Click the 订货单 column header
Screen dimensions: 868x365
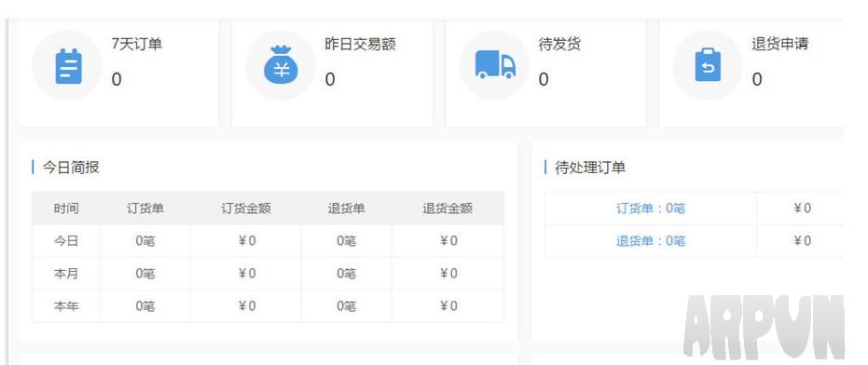click(x=145, y=209)
